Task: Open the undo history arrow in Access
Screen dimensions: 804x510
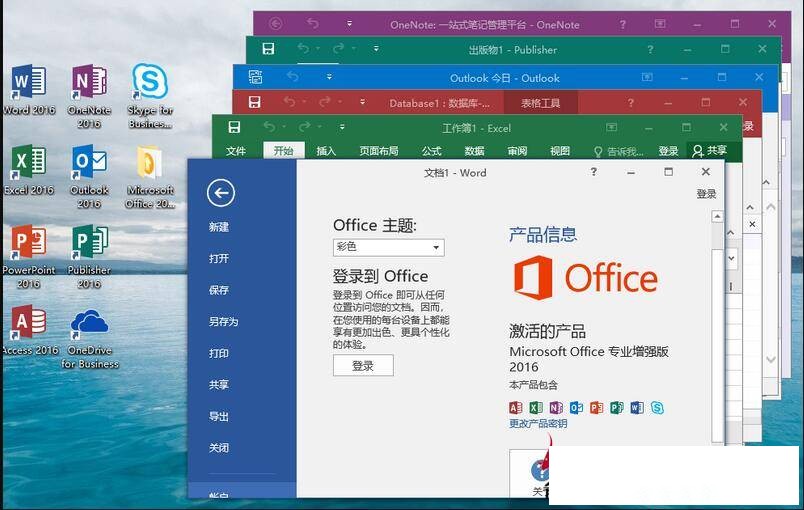Action: 304,102
